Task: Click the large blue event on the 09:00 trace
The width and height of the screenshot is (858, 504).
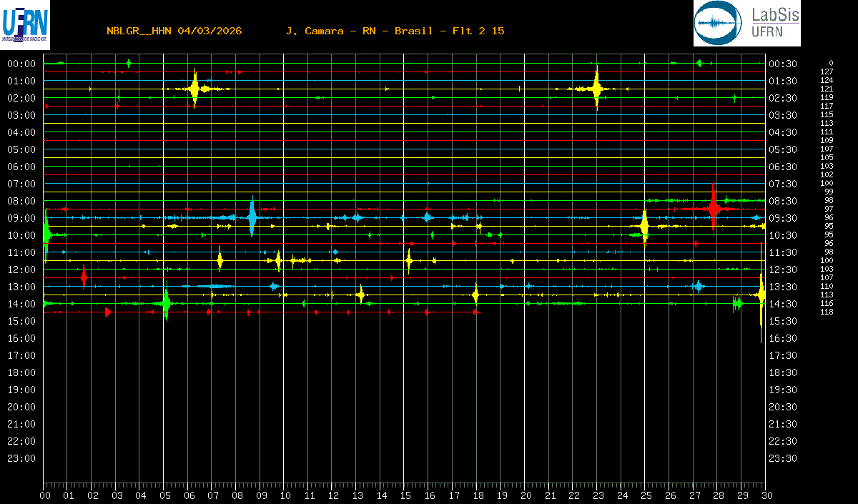Action: tap(252, 217)
